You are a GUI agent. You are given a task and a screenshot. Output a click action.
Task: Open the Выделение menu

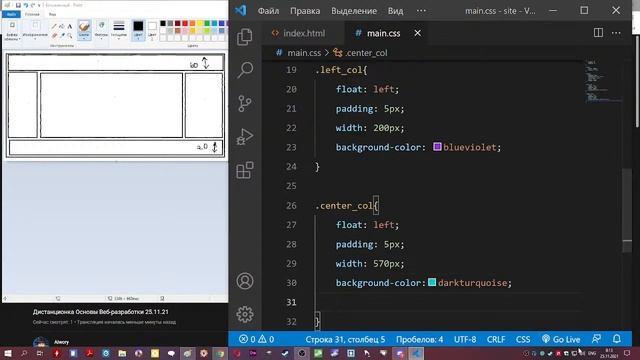coord(354,11)
